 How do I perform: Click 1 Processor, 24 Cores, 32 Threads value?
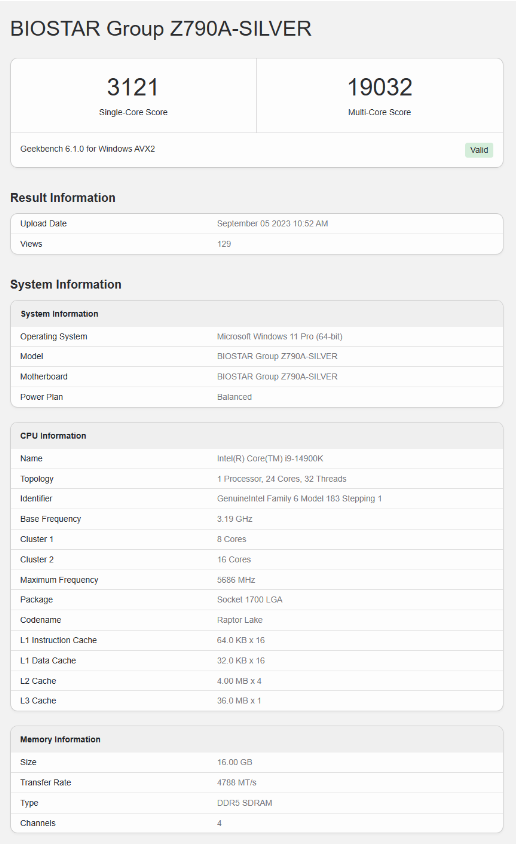282,479
